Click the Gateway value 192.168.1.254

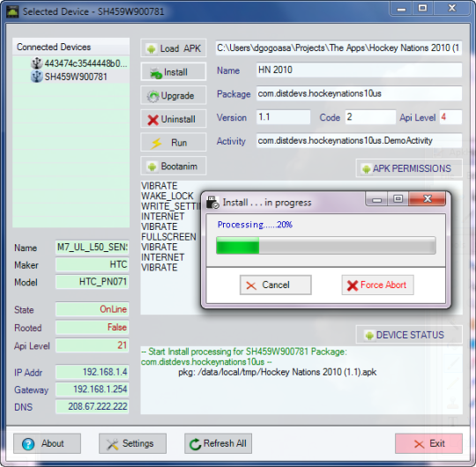(x=93, y=389)
